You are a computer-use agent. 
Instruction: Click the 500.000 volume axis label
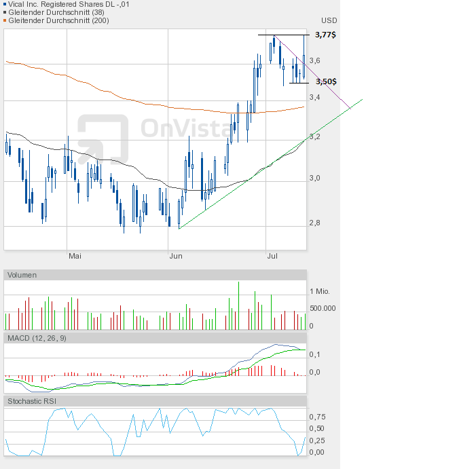(x=323, y=309)
